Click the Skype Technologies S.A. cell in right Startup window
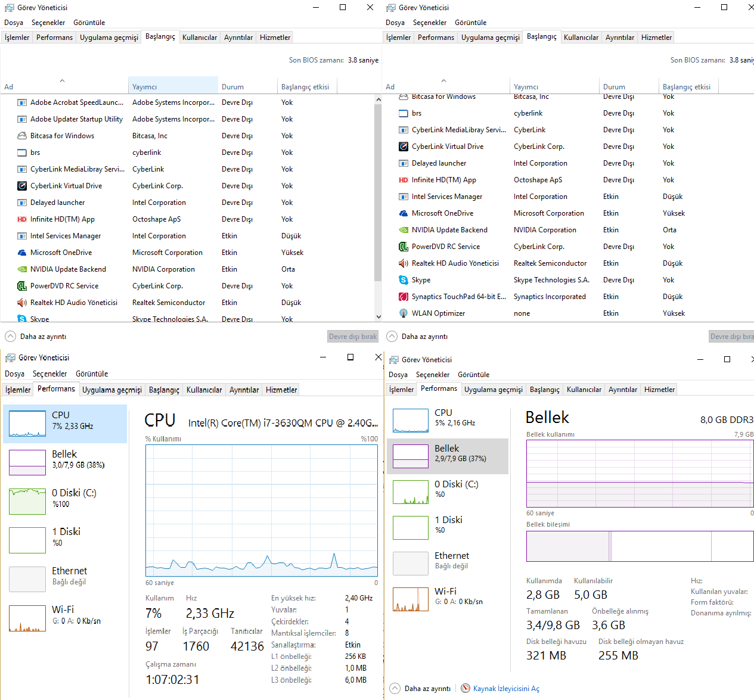This screenshot has height=700, width=754. click(x=551, y=280)
